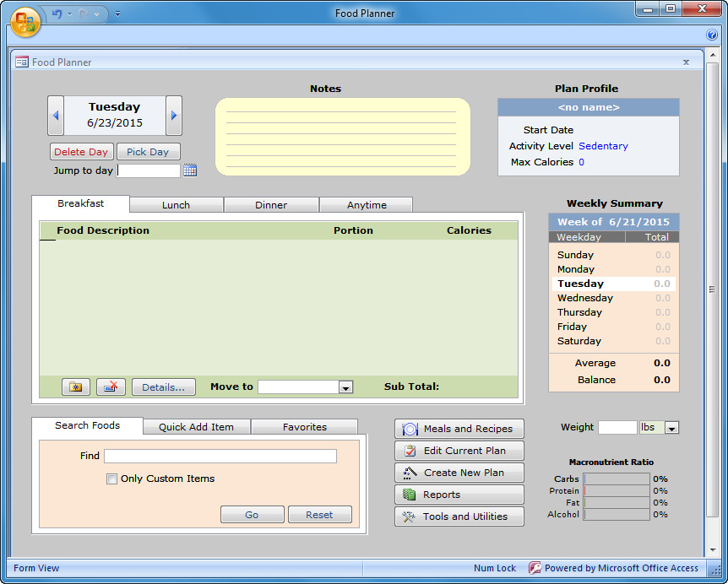
Task: Click the Redo arrow icon
Action: point(84,14)
